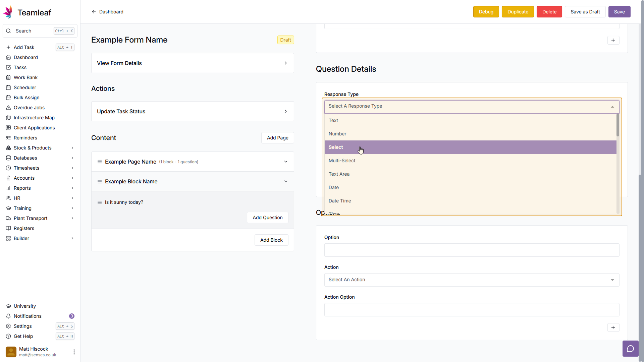
Task: Click the Add Question button
Action: click(x=267, y=218)
